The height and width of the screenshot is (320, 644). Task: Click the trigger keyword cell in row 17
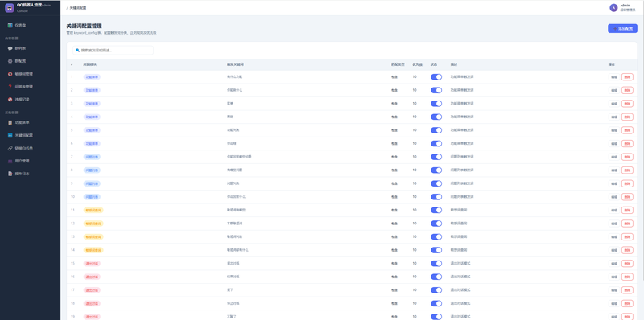[x=230, y=290]
